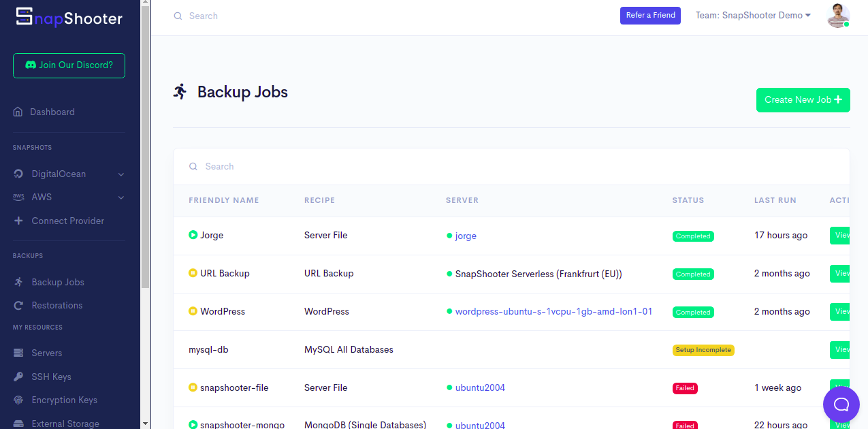This screenshot has height=429, width=868.
Task: Open the ubuntu2004 link in the snapshooter-file row
Action: (480, 387)
